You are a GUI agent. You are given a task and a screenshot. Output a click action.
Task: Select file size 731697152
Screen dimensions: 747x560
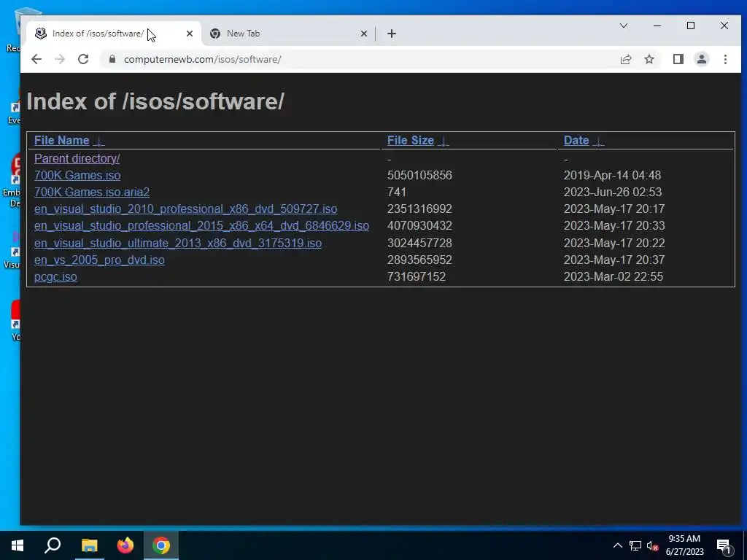(417, 276)
